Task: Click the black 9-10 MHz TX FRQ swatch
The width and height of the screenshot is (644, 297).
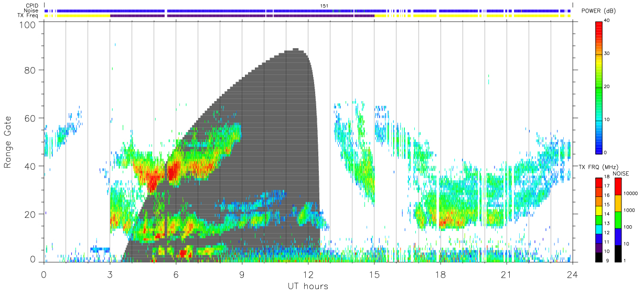Action: point(599,256)
